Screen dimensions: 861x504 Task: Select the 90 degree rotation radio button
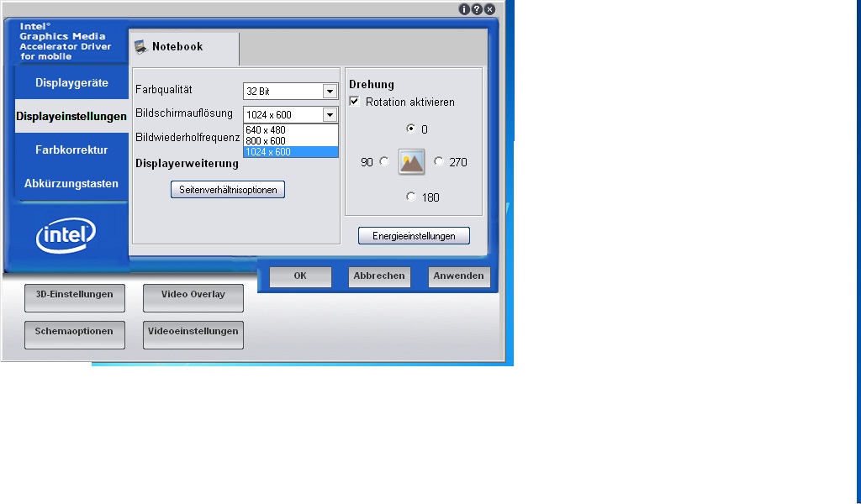tap(383, 161)
